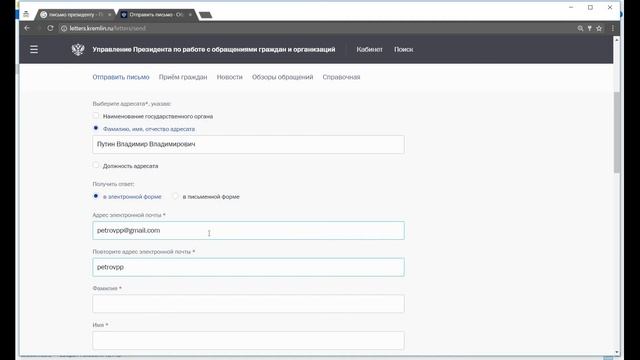
Task: Click the empty 'Имя' input field
Action: coord(248,340)
